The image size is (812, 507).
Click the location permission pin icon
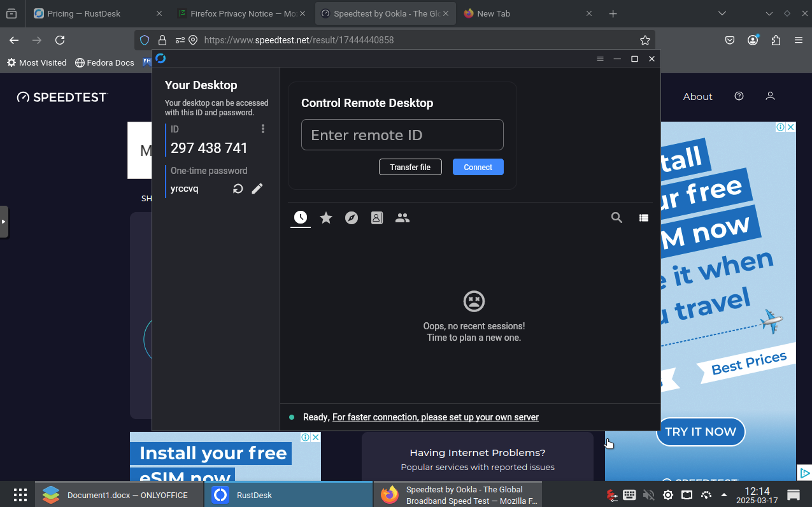click(x=193, y=40)
